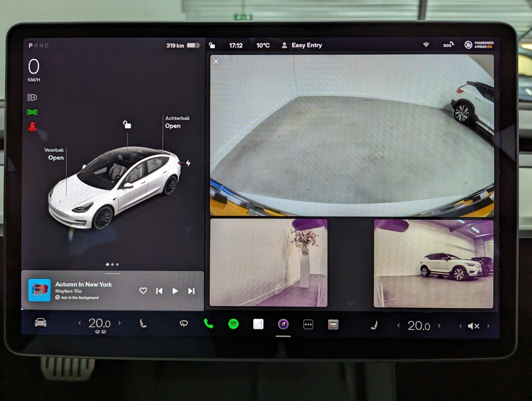532x401 pixels.
Task: Tap the red seatbelt warning icon
Action: pos(32,127)
